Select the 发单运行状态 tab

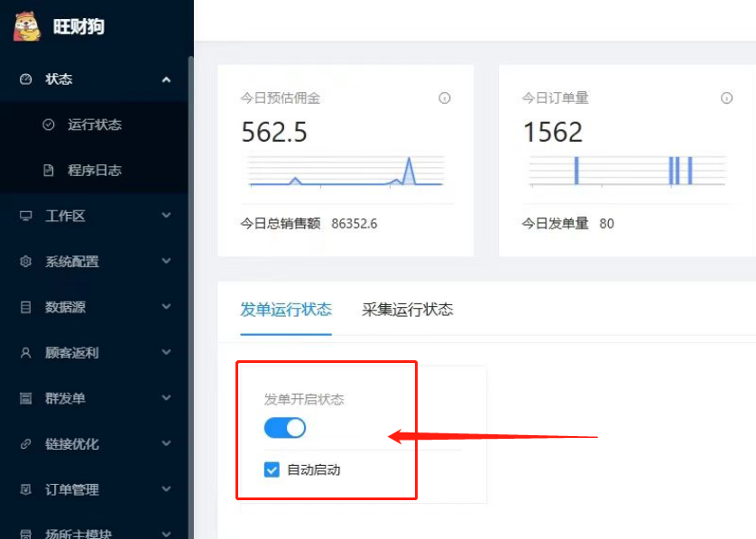(x=285, y=310)
